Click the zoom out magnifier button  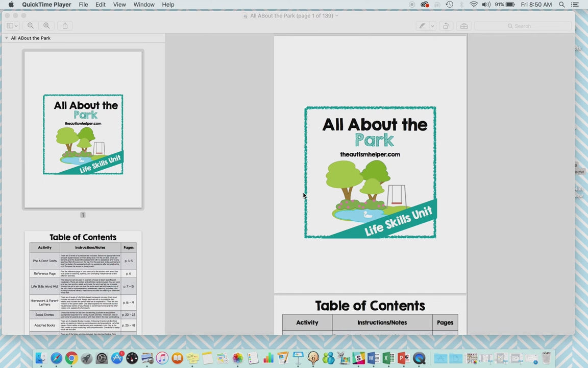tap(31, 26)
